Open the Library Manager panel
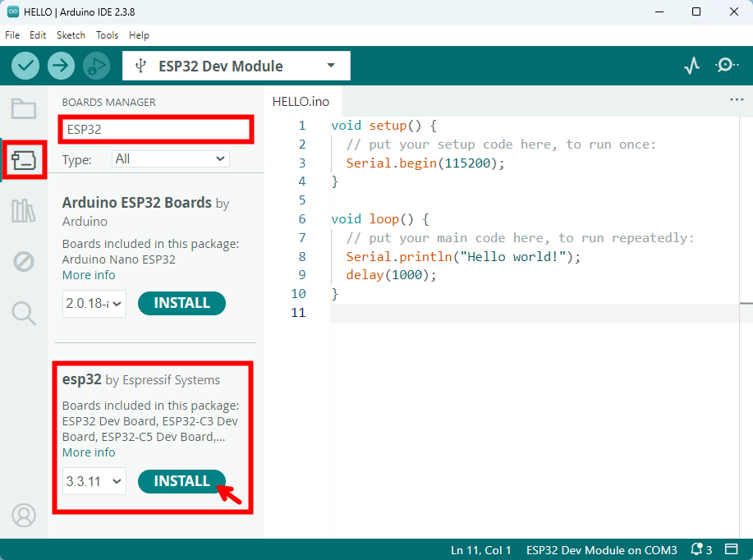753x560 pixels. pyautogui.click(x=24, y=211)
